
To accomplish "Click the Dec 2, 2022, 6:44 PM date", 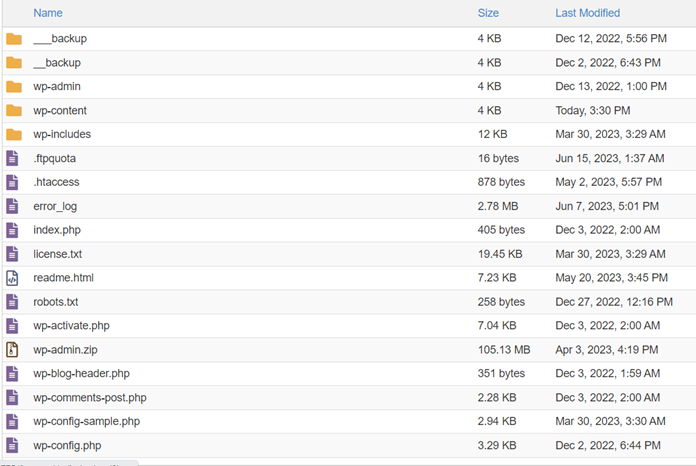I will (x=608, y=446).
